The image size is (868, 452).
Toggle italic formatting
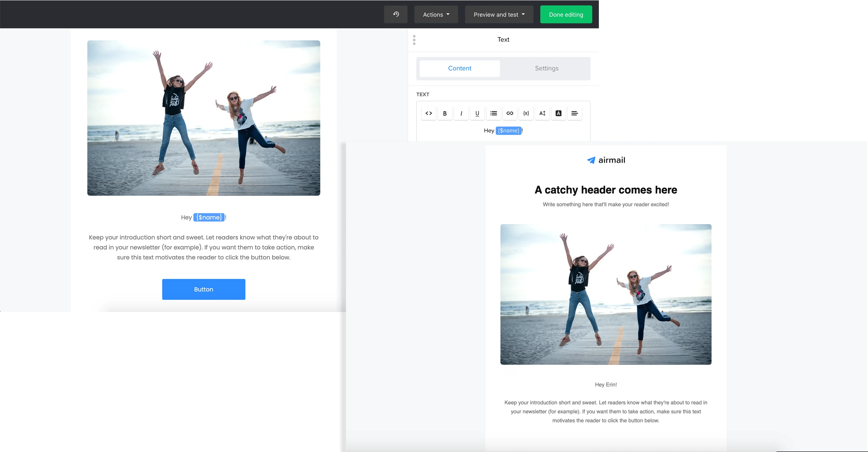[461, 113]
